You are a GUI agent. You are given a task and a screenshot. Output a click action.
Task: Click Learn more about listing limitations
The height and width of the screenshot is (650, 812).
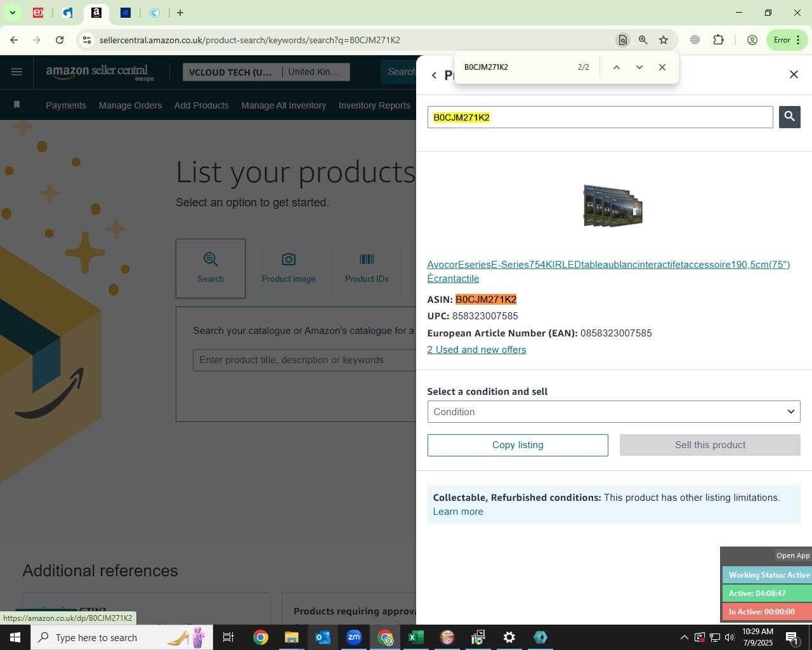click(x=458, y=512)
